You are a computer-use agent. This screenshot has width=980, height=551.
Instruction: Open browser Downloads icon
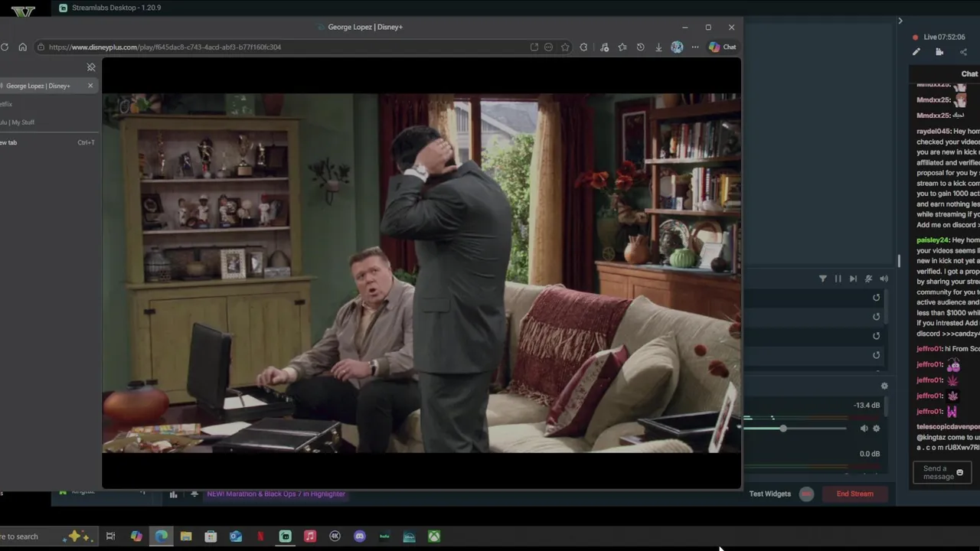coord(658,47)
